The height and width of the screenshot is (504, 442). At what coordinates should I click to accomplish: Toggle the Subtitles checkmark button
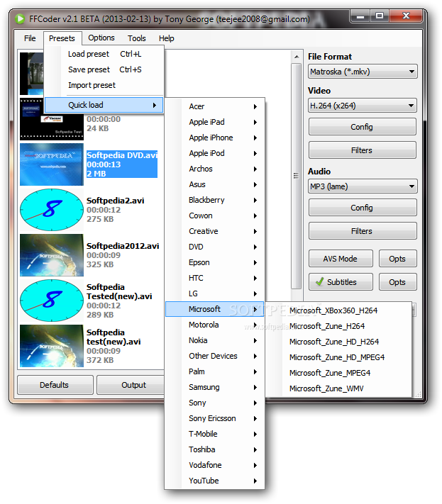pos(341,282)
